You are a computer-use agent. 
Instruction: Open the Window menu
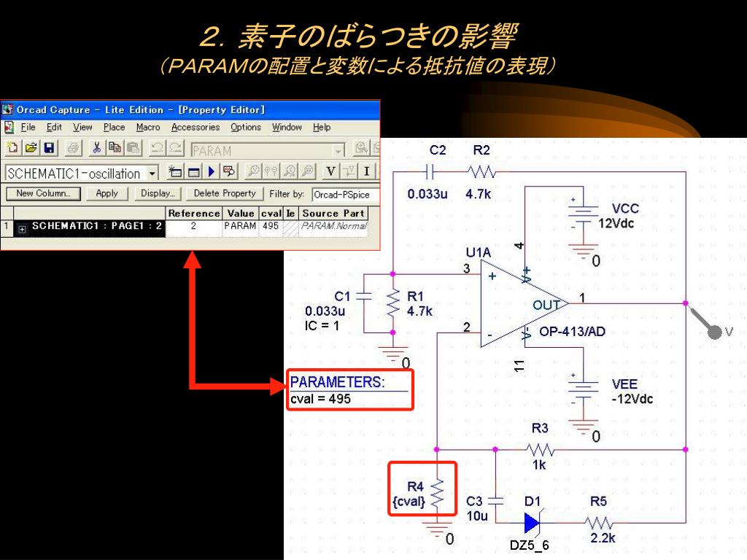(287, 127)
